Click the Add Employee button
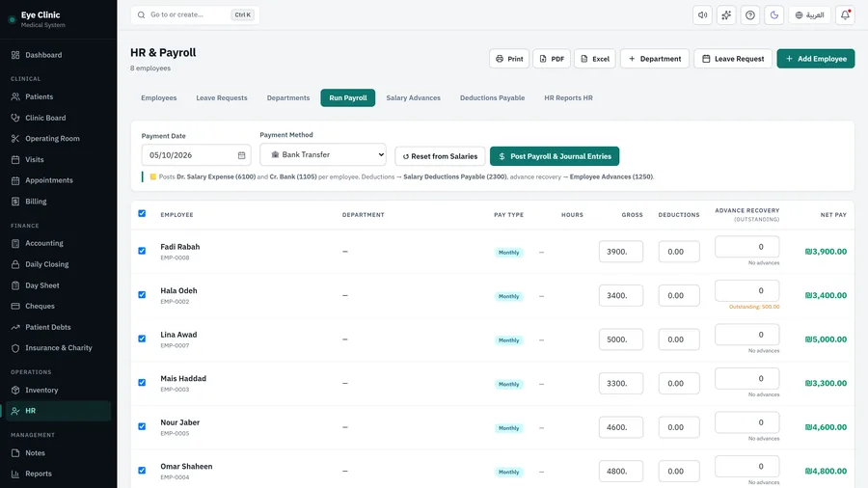 (x=815, y=59)
